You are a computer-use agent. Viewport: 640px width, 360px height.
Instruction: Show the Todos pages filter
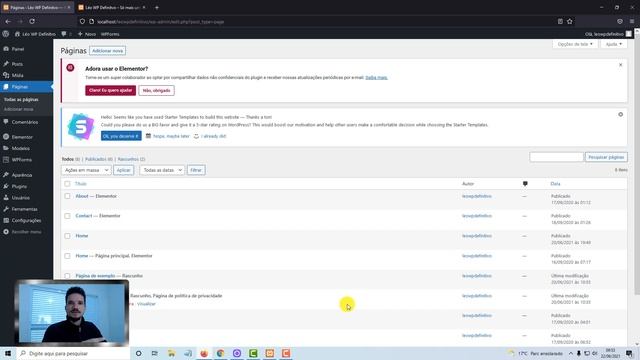(x=68, y=159)
